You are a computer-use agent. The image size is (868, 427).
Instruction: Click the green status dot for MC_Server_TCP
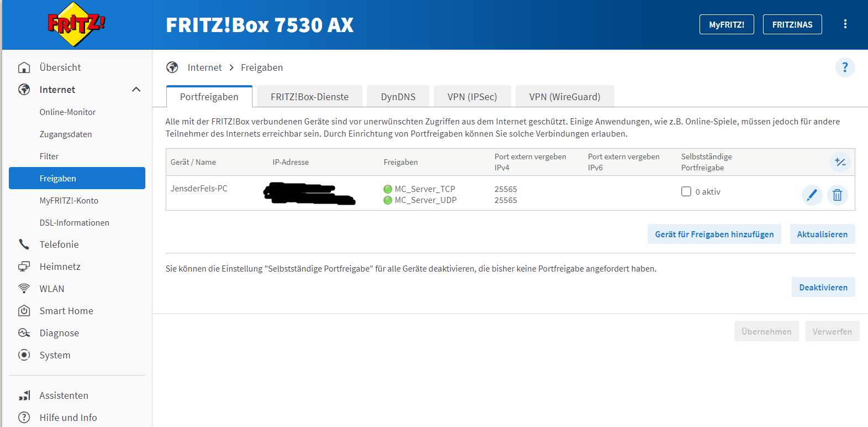(x=388, y=189)
